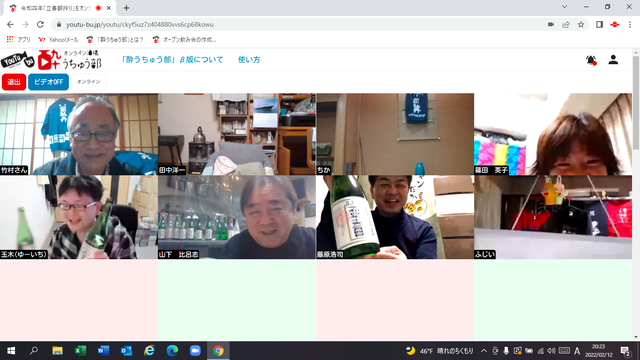The height and width of the screenshot is (360, 640).
Task: Select 山下 比呂志 video tile
Action: click(x=237, y=217)
